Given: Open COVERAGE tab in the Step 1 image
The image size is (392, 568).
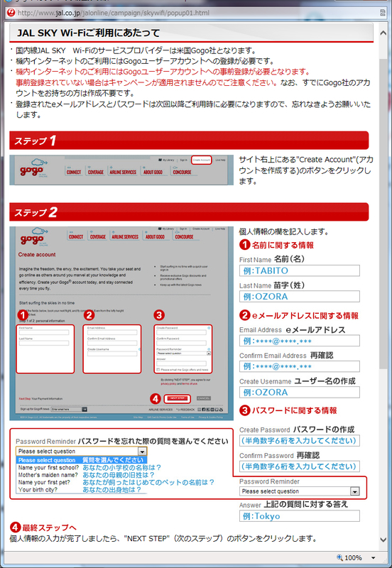Looking at the screenshot, I should pyautogui.click(x=96, y=172).
